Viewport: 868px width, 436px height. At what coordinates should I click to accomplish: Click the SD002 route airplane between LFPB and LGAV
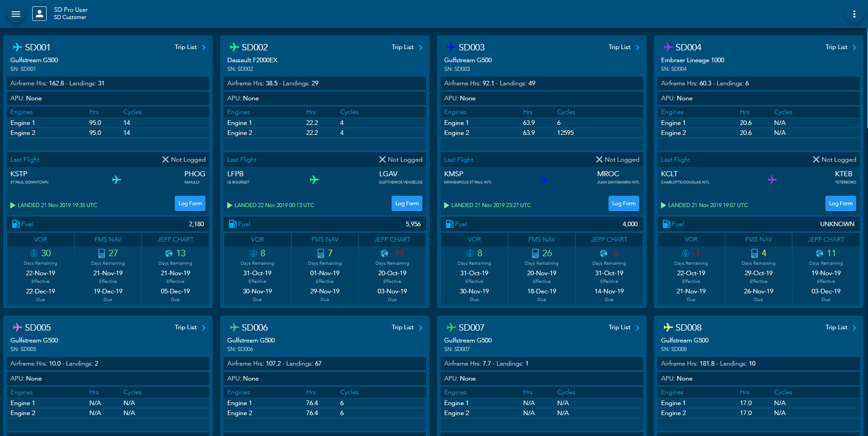click(x=314, y=179)
